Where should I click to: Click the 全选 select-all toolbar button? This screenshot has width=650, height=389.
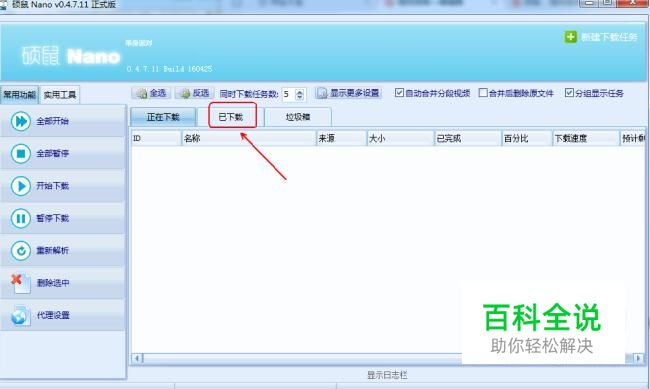coord(151,93)
